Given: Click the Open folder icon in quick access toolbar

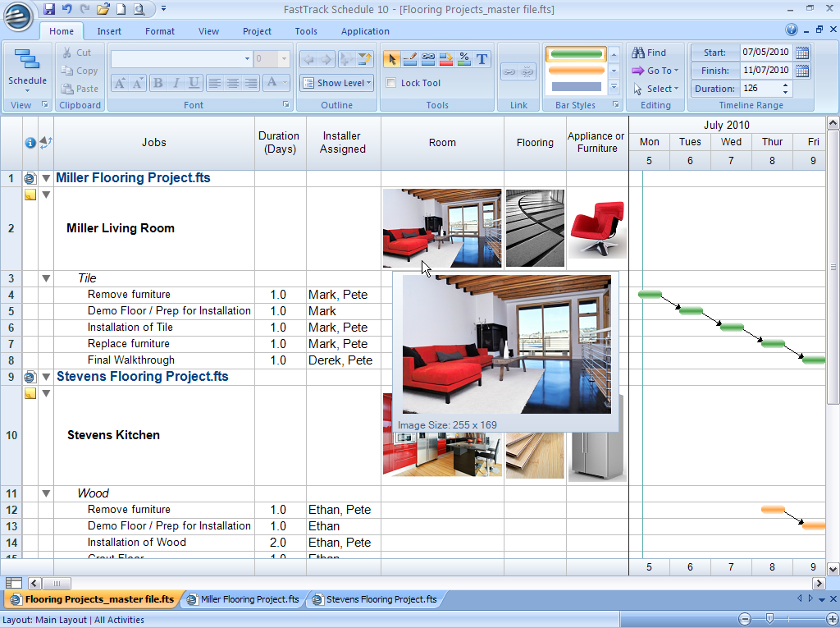Looking at the screenshot, I should coord(103,9).
